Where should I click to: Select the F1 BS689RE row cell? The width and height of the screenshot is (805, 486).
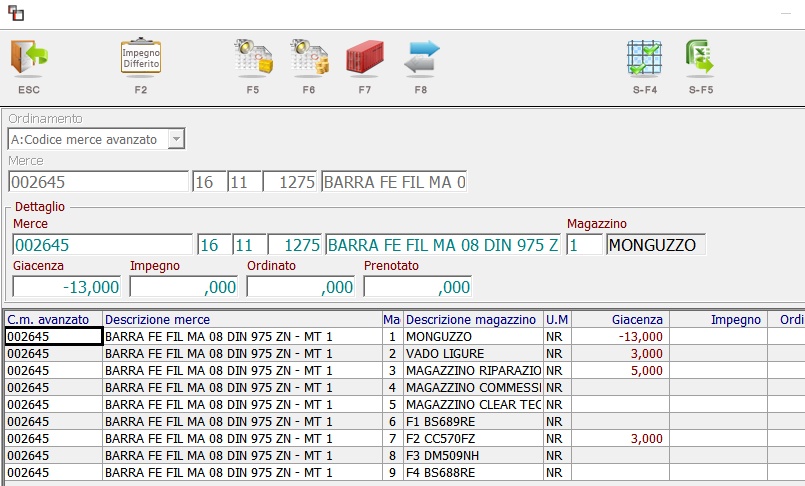point(473,421)
